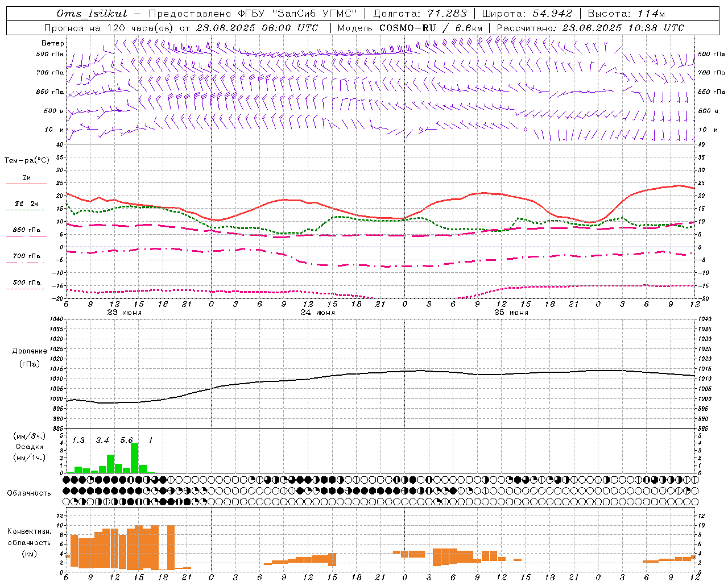Click the Прогноз на 120 часа(ов) text
The width and height of the screenshot is (728, 582).
pos(109,28)
